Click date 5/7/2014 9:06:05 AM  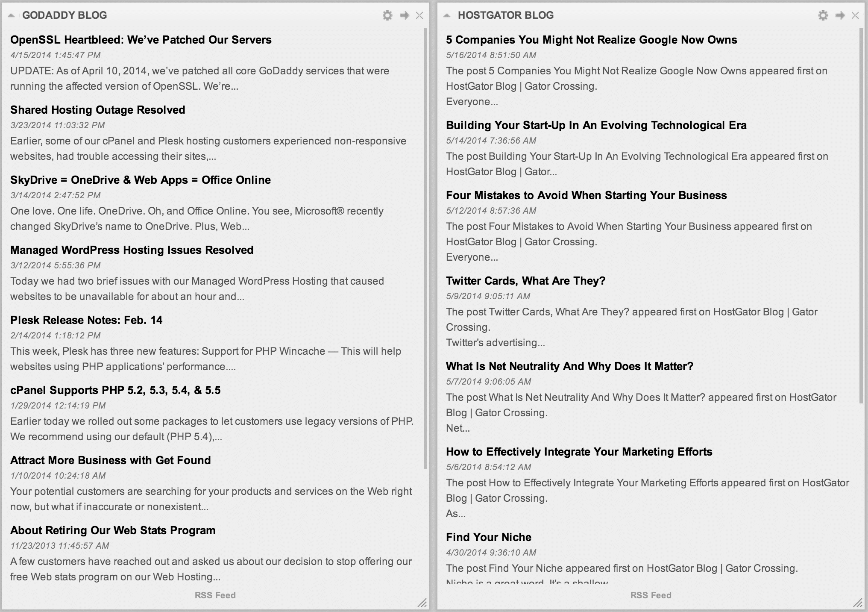point(489,382)
